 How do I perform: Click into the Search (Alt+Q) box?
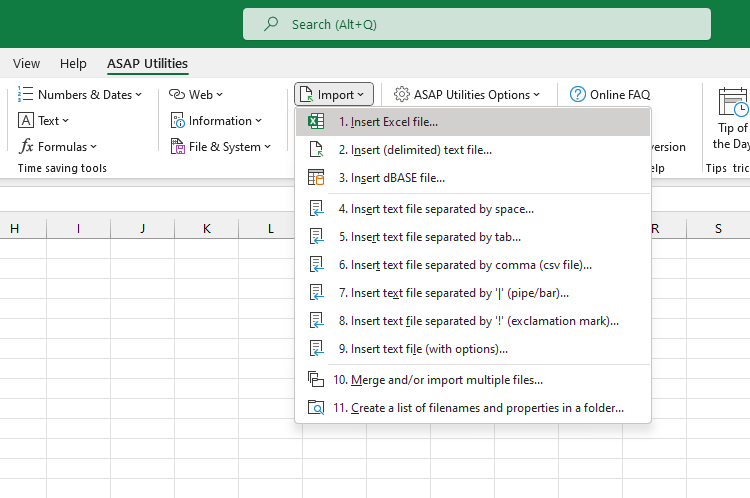(476, 24)
